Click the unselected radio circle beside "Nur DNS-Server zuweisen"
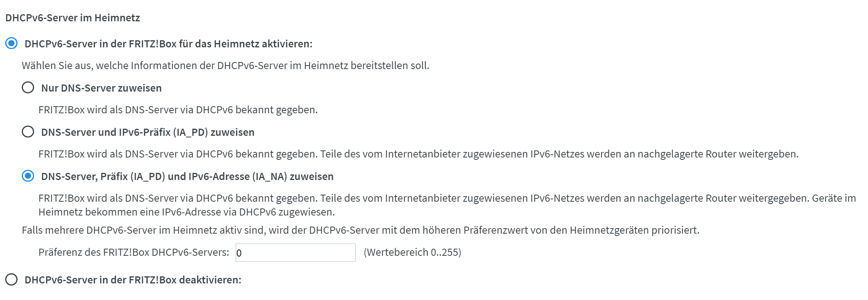Screen dimensions: 868x300 (x=28, y=88)
